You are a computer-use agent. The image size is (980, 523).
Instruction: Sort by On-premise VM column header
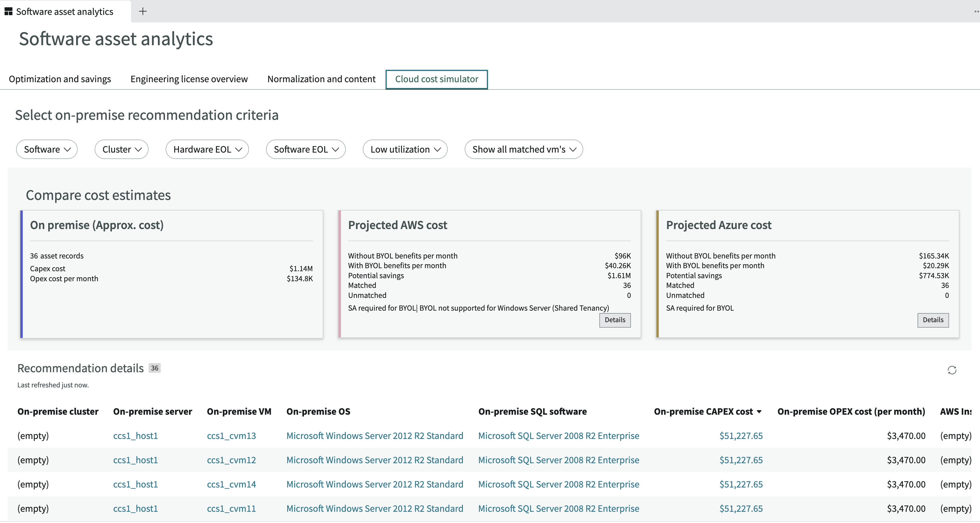coord(239,412)
